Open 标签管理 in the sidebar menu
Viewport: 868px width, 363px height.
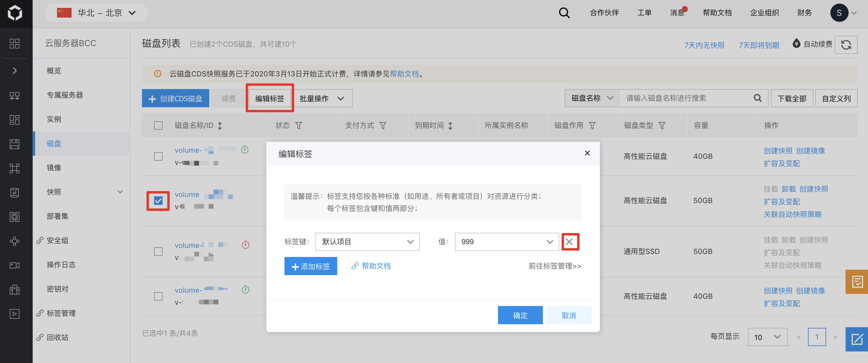61,313
